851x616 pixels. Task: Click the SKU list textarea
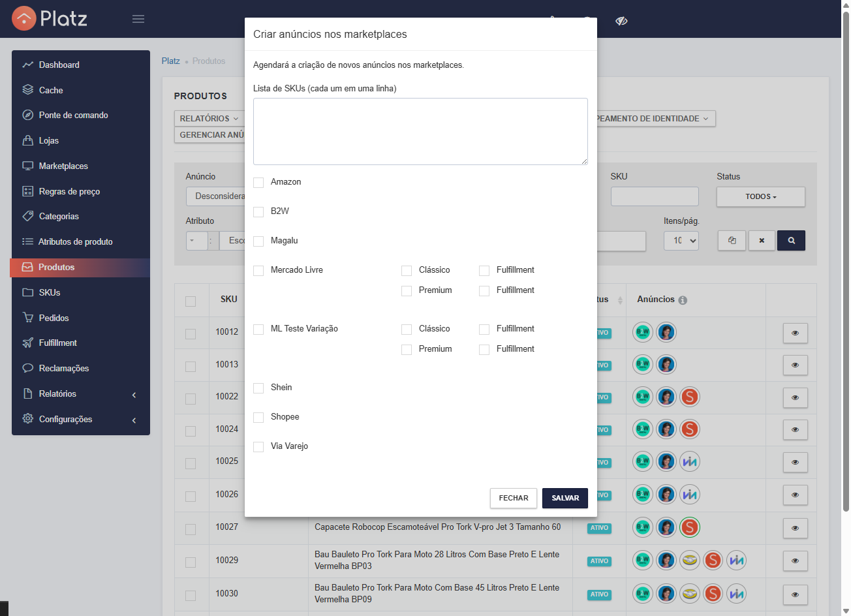click(420, 131)
